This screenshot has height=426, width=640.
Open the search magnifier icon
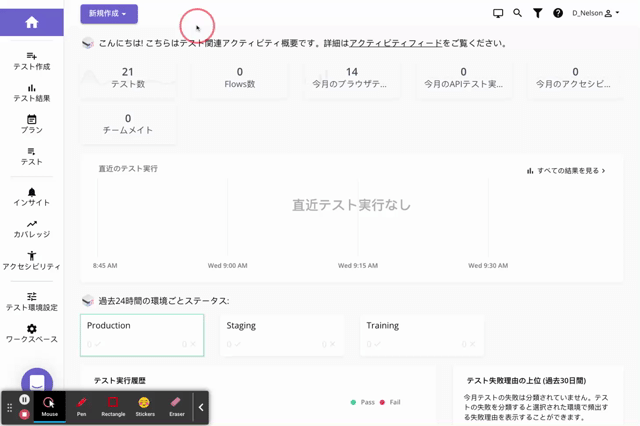click(x=517, y=13)
